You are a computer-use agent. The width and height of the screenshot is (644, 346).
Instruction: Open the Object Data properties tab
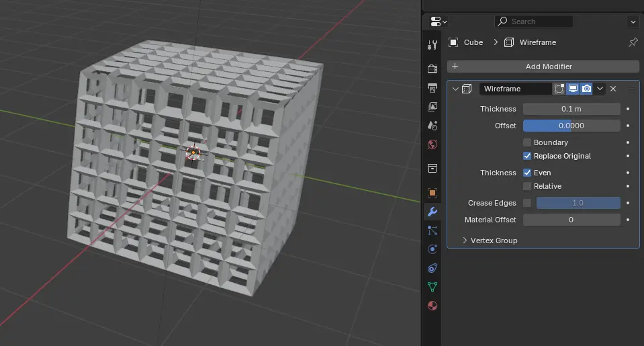point(432,287)
